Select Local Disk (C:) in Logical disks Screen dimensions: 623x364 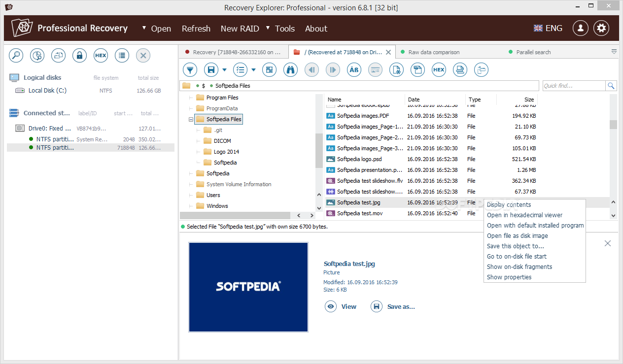pos(91,91)
